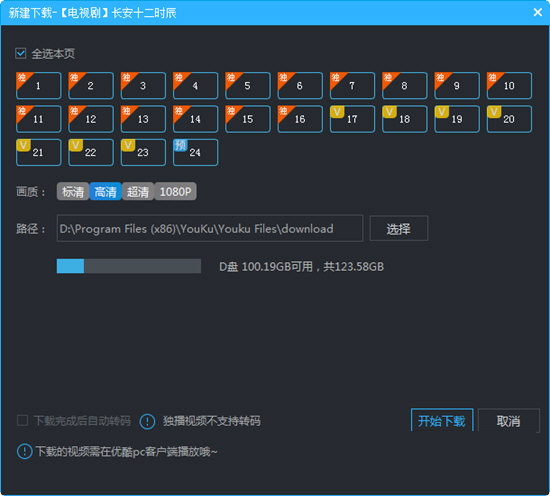Select episode 3 tile
The image size is (550, 496).
click(143, 86)
